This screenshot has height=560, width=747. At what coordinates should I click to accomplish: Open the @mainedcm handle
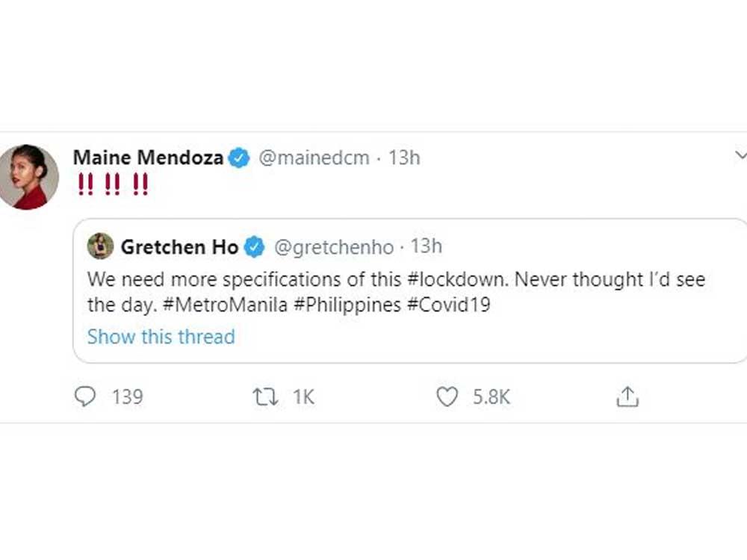point(313,158)
